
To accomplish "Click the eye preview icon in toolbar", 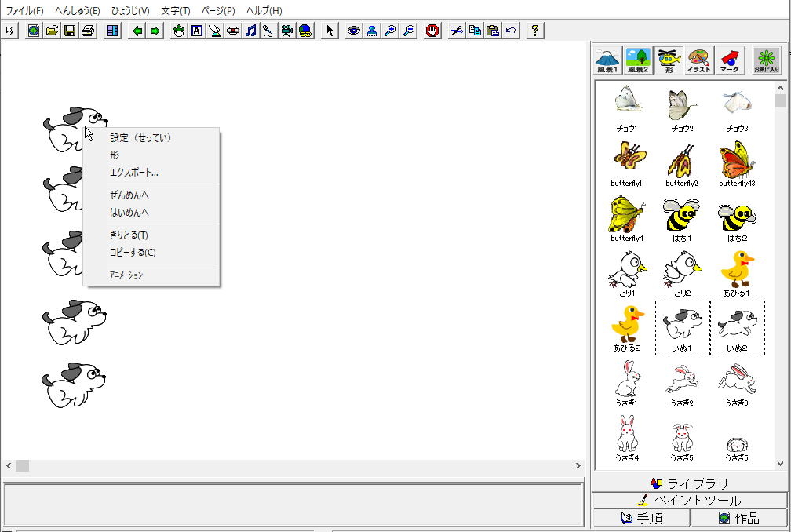I will coord(354,31).
